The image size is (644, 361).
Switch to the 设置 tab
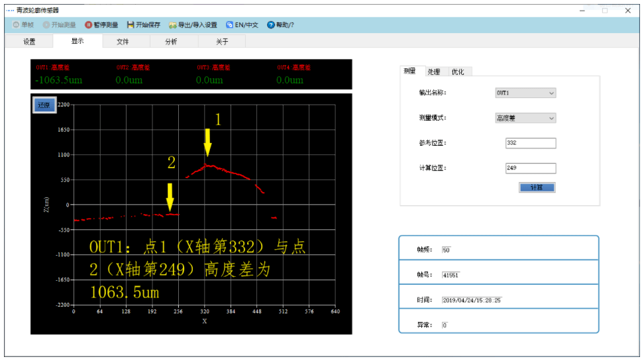[29, 42]
